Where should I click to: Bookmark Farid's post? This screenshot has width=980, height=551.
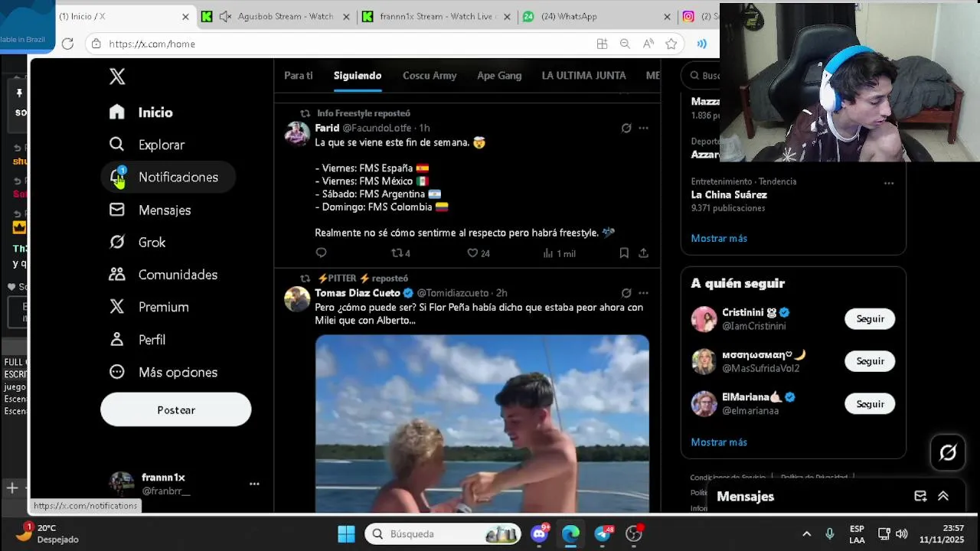[624, 253]
